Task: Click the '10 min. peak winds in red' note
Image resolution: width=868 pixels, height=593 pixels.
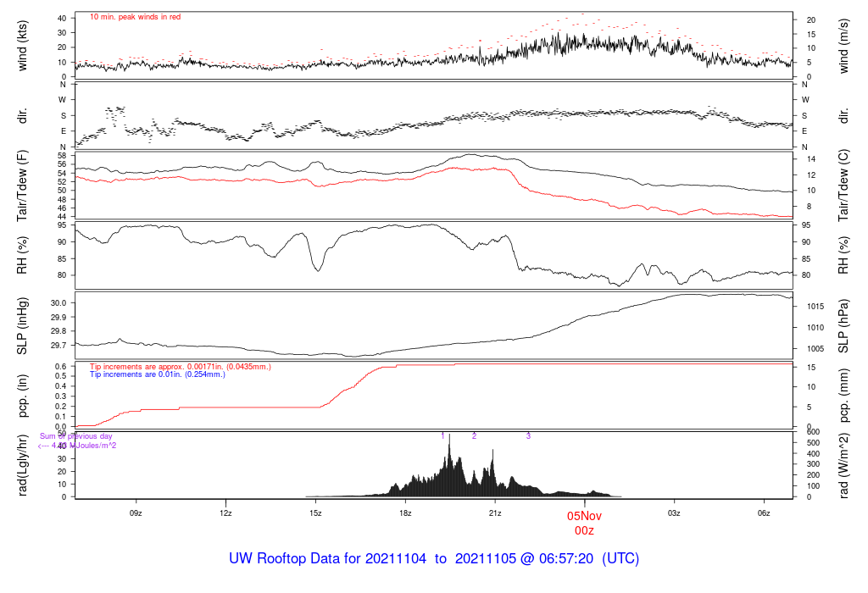Action: click(135, 17)
